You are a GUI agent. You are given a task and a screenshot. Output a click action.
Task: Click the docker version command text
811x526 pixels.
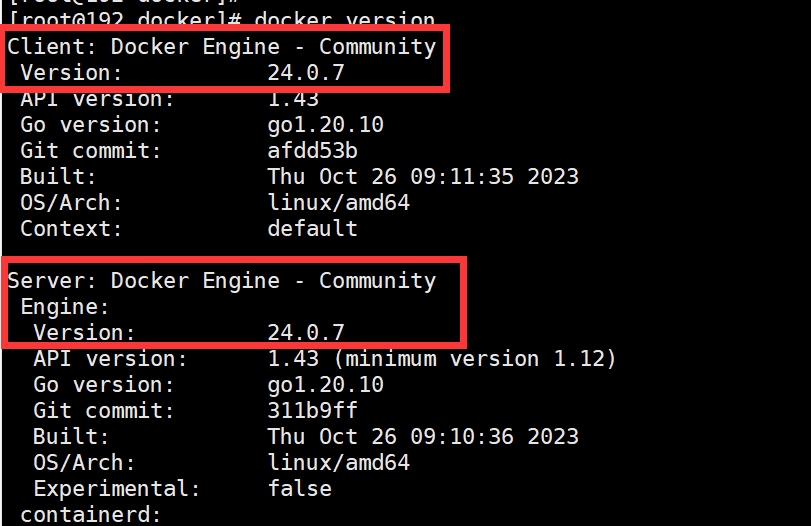tap(344, 20)
